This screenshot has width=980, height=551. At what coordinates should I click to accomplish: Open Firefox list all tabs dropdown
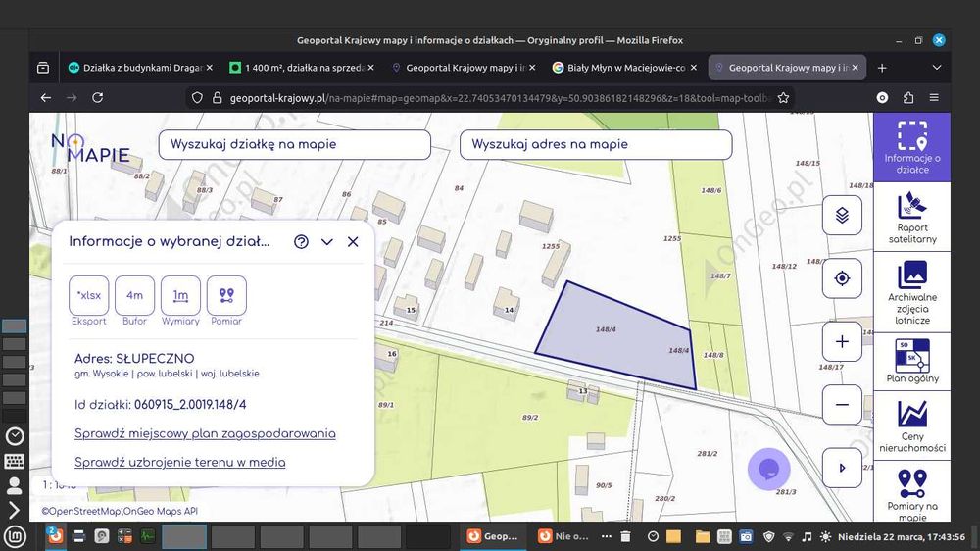point(936,68)
